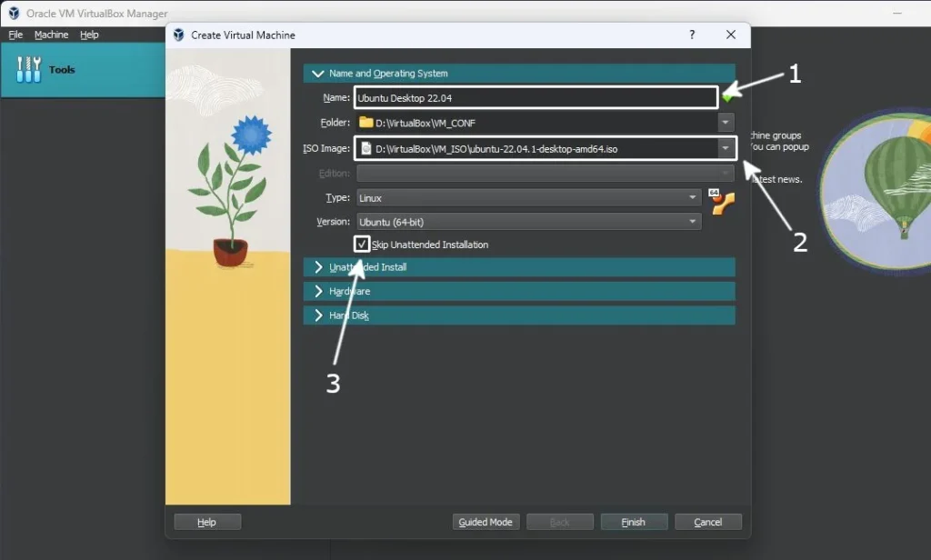Open the Help menu in menu bar

[89, 35]
